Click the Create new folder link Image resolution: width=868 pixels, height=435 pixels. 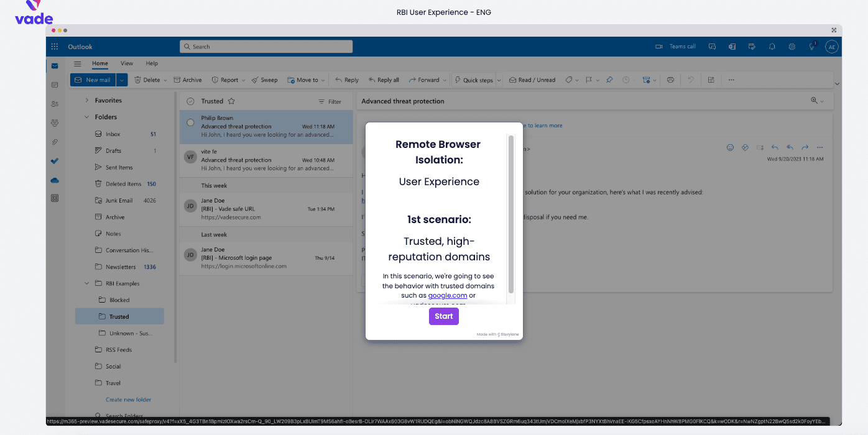pos(129,400)
